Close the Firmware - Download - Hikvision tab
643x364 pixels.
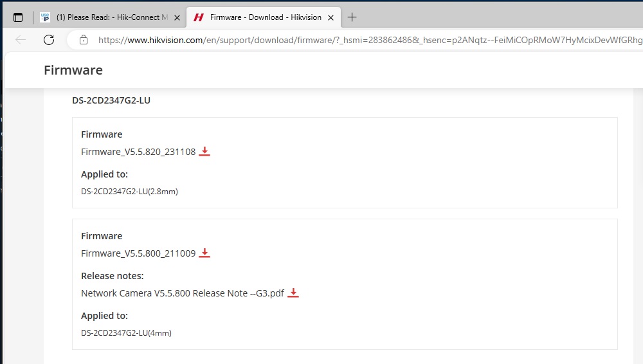click(331, 17)
